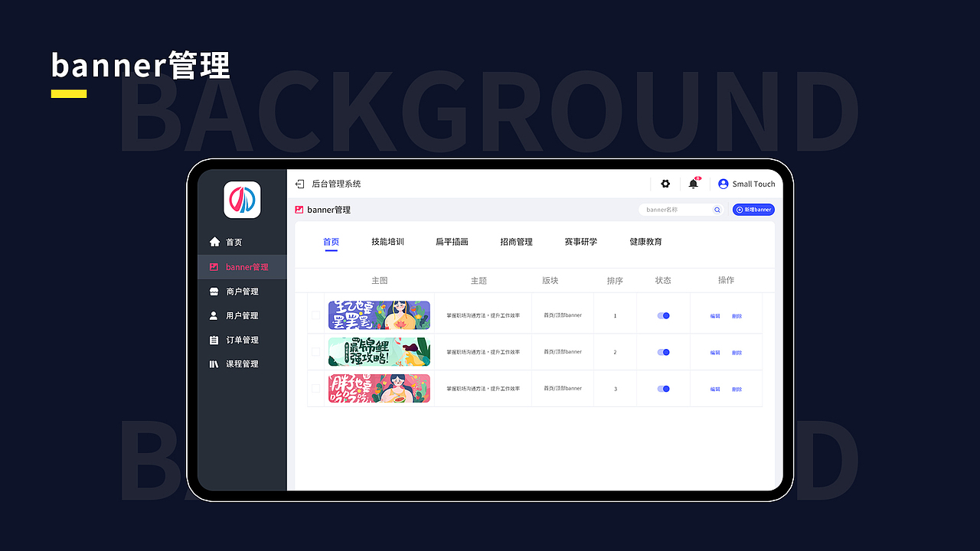Click the 操作 column header

[x=726, y=281]
